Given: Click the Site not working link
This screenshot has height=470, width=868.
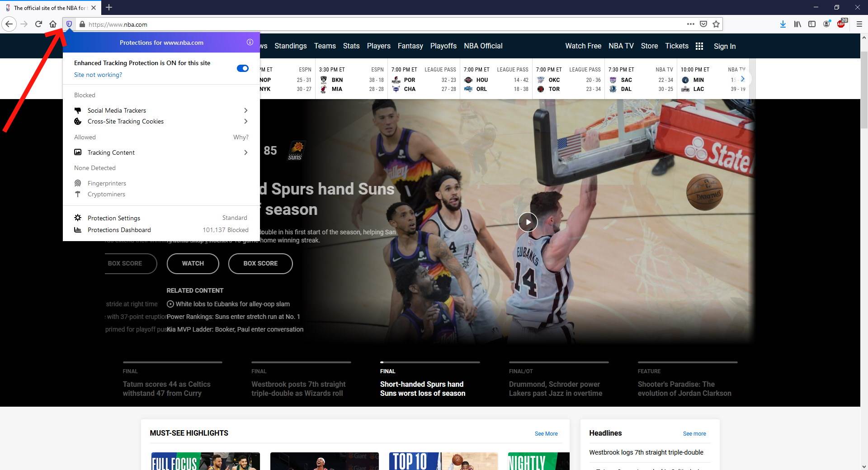Looking at the screenshot, I should click(x=98, y=75).
